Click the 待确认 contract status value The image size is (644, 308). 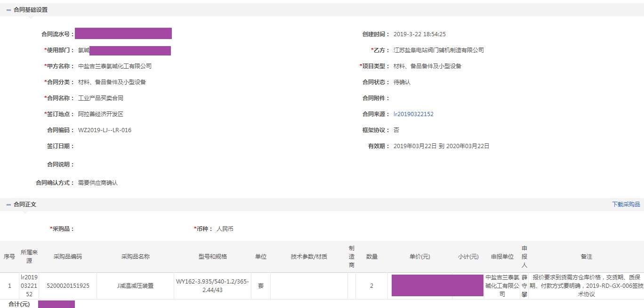coord(402,82)
